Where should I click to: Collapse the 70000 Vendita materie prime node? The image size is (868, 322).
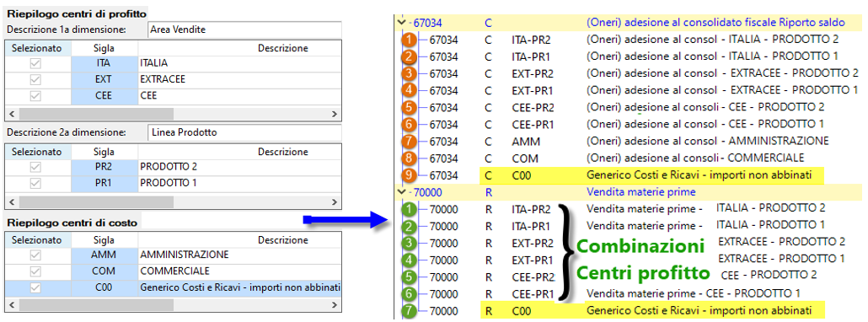(401, 192)
